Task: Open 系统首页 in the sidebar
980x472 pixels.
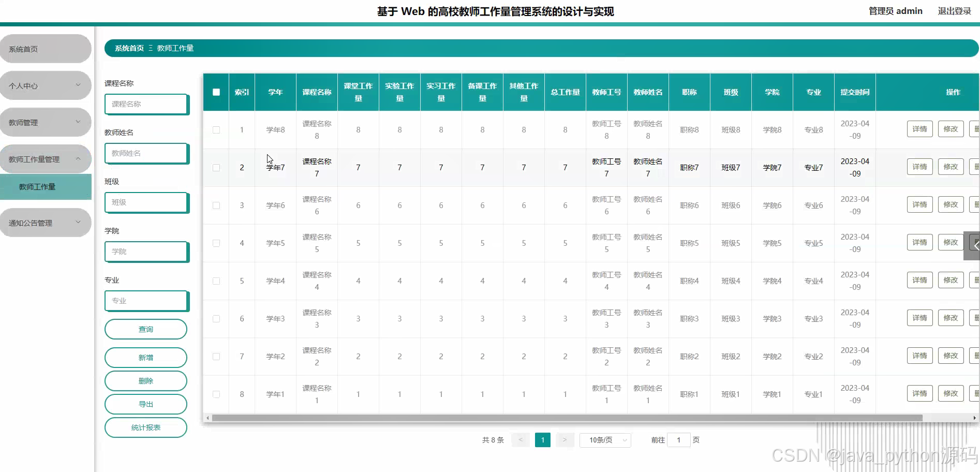Action: click(46, 49)
